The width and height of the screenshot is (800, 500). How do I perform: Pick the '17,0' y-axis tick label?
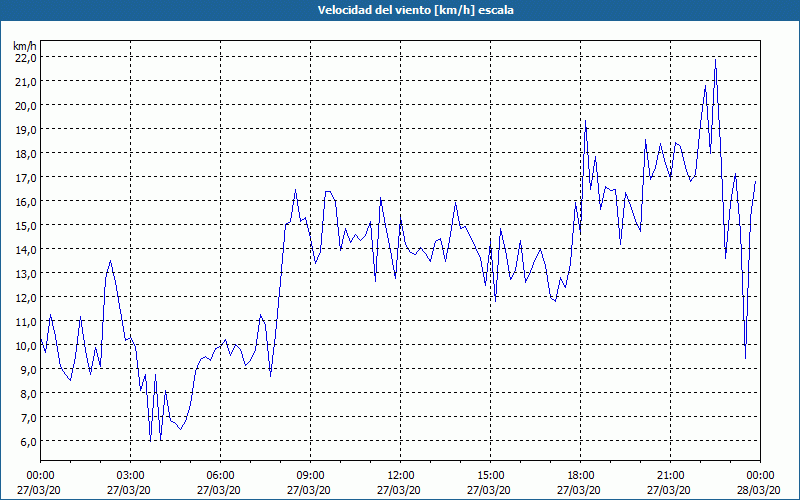coord(26,178)
